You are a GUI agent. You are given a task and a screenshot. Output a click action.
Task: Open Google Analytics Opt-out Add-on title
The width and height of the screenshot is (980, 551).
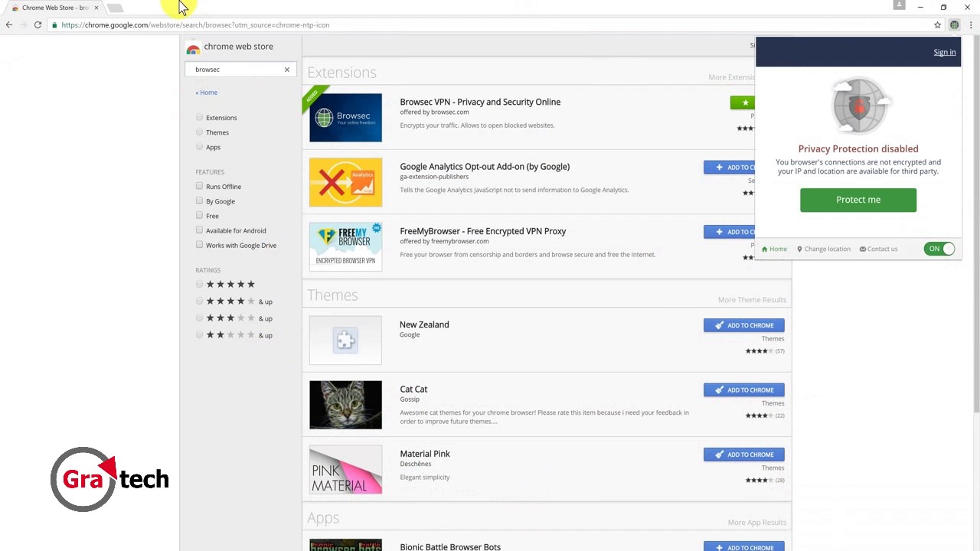click(485, 166)
